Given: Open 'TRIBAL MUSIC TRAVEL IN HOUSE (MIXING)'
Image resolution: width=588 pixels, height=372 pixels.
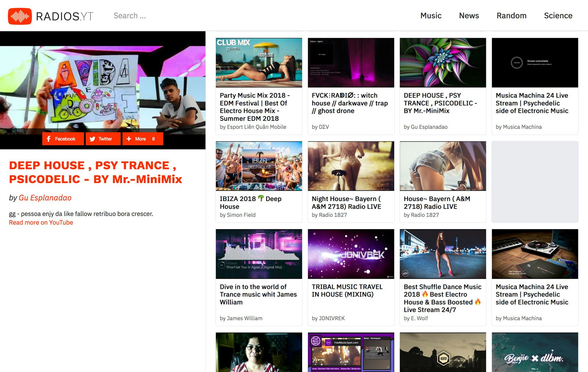Looking at the screenshot, I should click(x=347, y=290).
